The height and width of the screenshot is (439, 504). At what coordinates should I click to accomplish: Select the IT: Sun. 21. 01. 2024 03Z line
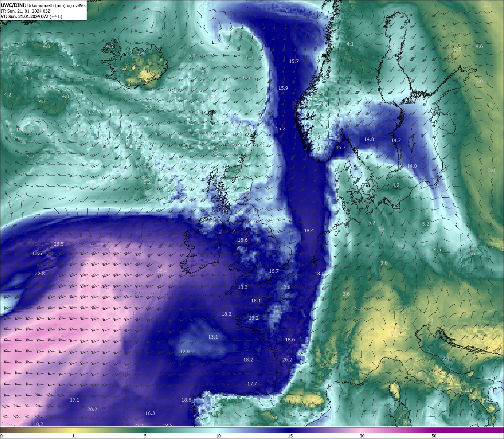(26, 11)
